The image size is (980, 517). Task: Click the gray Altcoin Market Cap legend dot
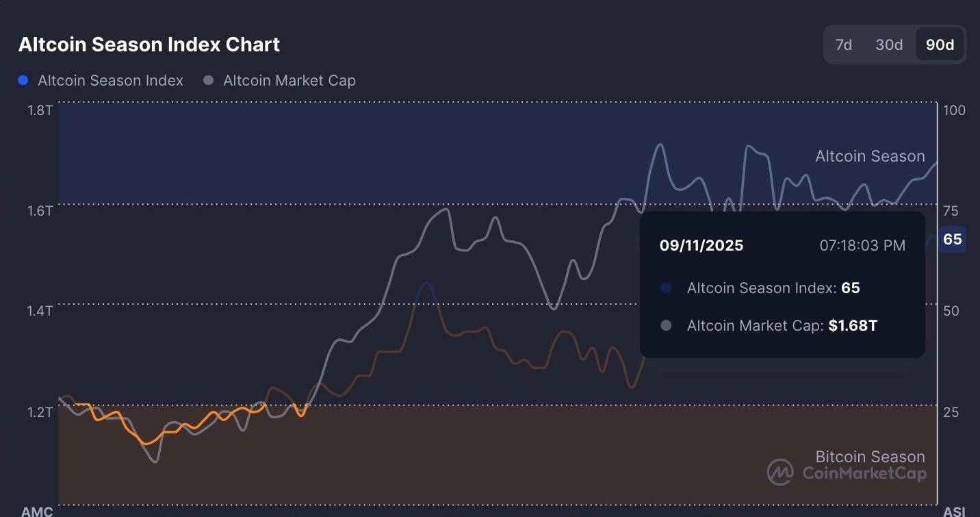pyautogui.click(x=209, y=81)
